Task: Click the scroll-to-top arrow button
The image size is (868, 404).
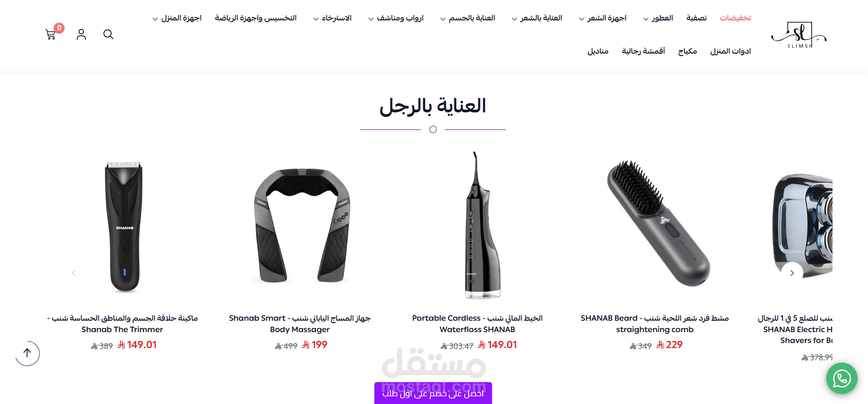Action: [x=27, y=353]
